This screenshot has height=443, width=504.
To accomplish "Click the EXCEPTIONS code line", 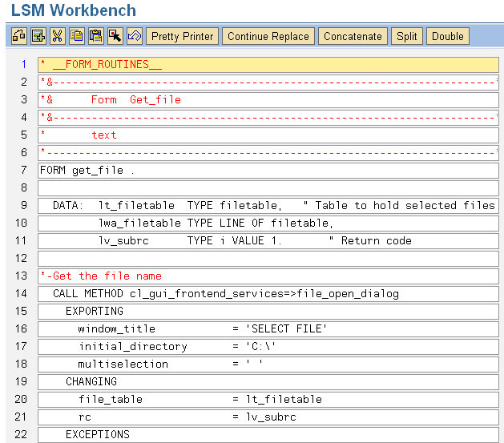I will (268, 435).
